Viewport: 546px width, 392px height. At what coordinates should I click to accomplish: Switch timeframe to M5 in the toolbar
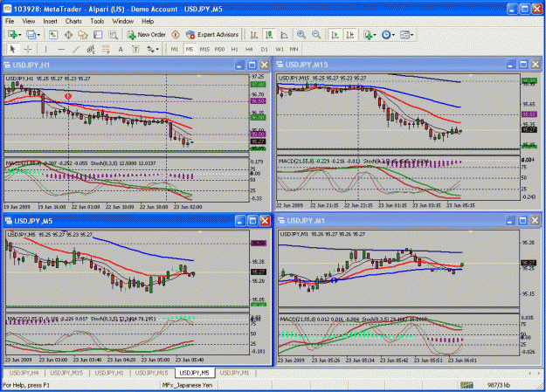tap(189, 49)
